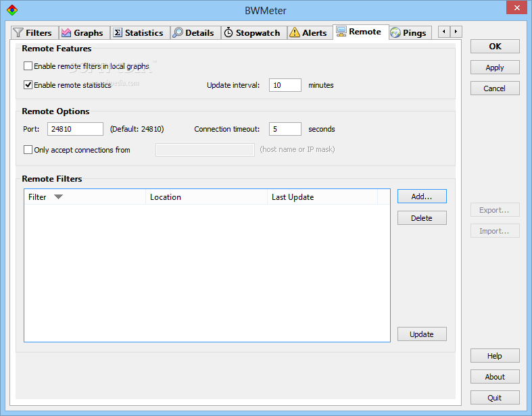Click the Cancel button
The image size is (532, 416).
[x=495, y=88]
